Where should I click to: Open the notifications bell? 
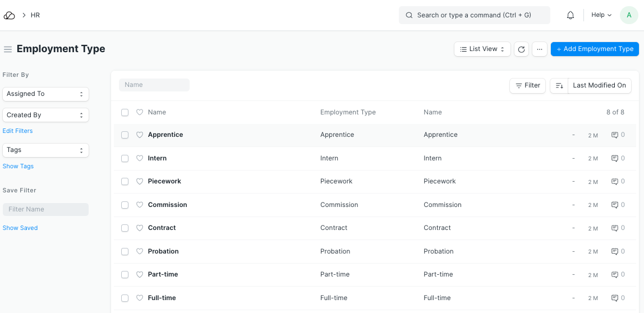point(571,15)
